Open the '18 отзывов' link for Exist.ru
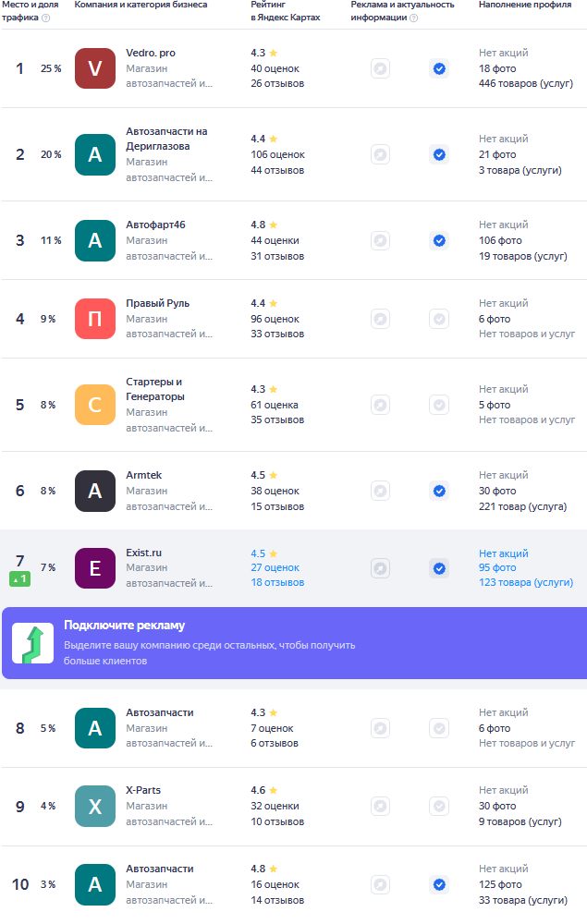Screen dimensions: 587x924 277,582
